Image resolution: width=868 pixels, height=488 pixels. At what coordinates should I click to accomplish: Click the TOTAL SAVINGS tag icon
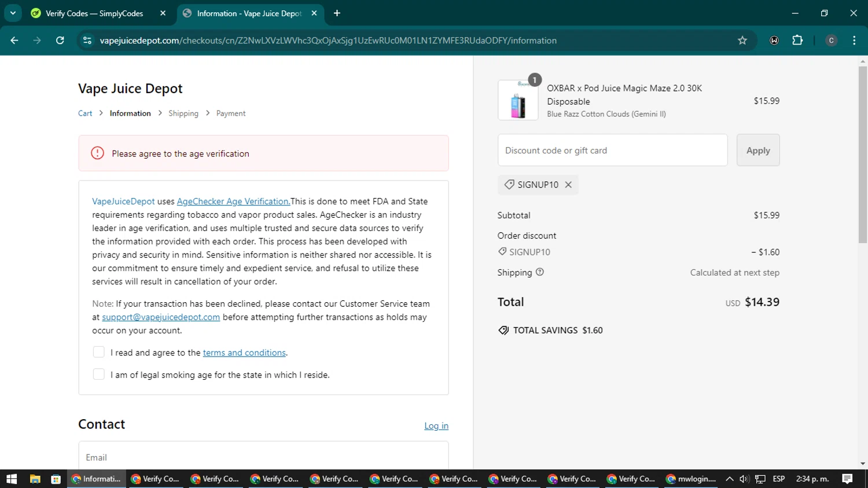503,331
